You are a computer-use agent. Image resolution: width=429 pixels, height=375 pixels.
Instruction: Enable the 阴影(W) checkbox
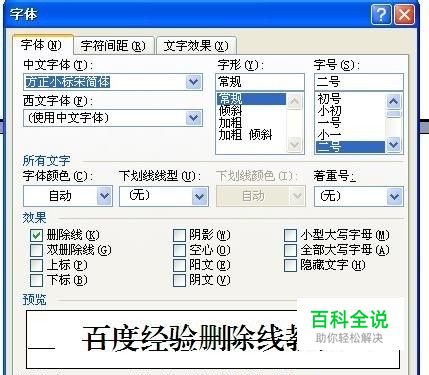pos(179,235)
